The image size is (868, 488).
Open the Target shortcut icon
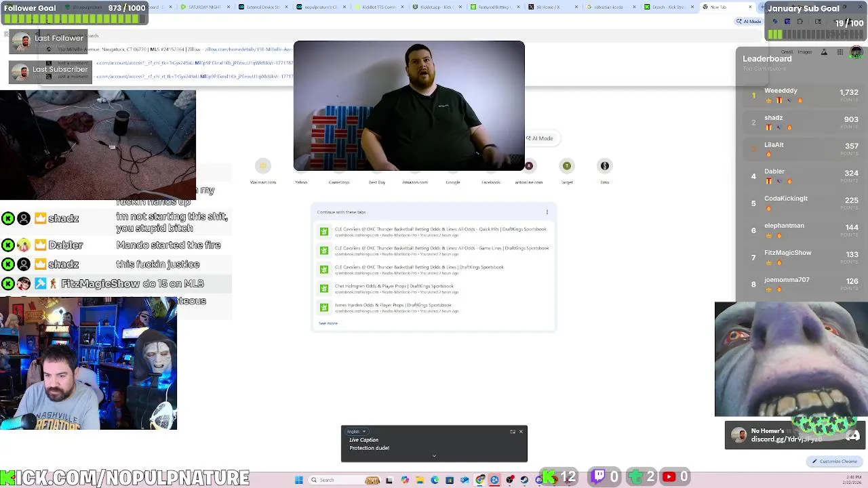click(567, 166)
